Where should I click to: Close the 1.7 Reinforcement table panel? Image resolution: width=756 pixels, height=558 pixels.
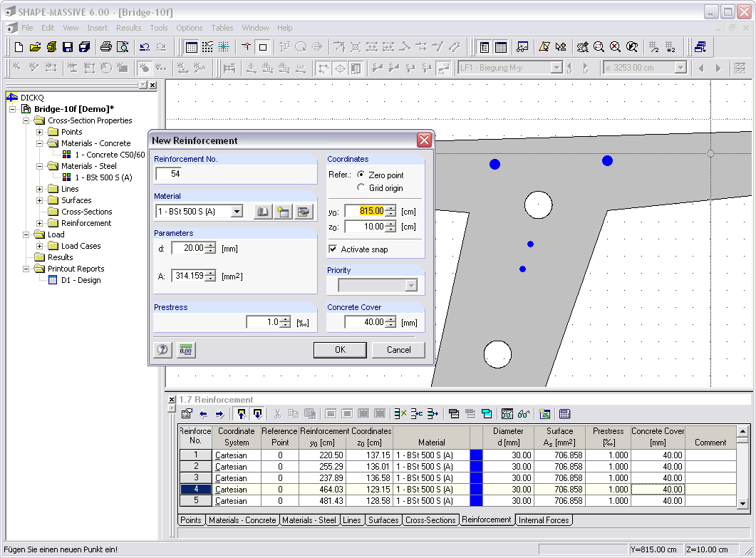point(172,399)
